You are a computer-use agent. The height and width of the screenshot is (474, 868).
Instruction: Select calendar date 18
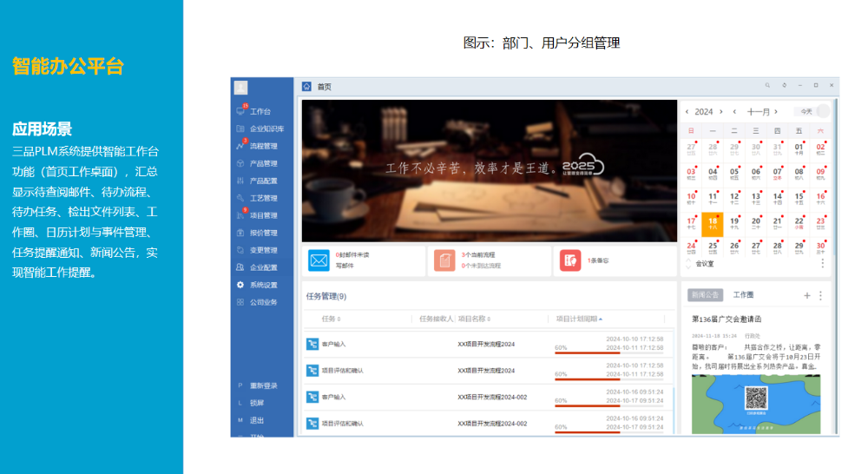pos(713,224)
